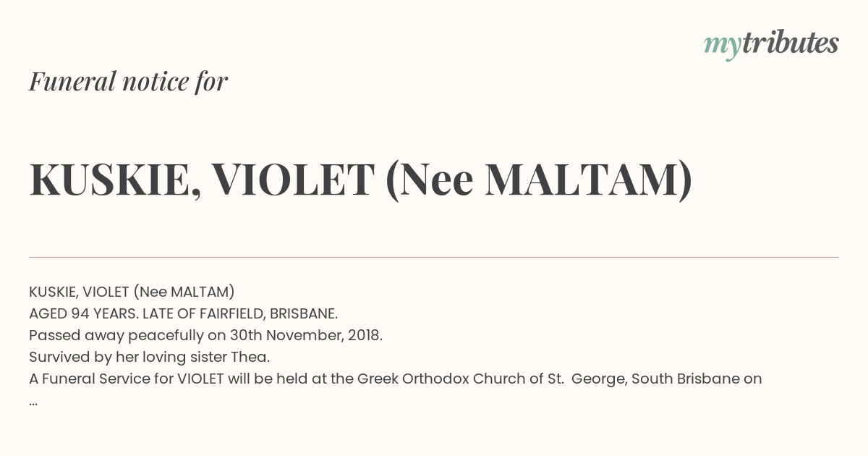
Task: Click the small 'KUSKIE, VIOLET (Nee MALTAM)' body line
Action: click(132, 292)
